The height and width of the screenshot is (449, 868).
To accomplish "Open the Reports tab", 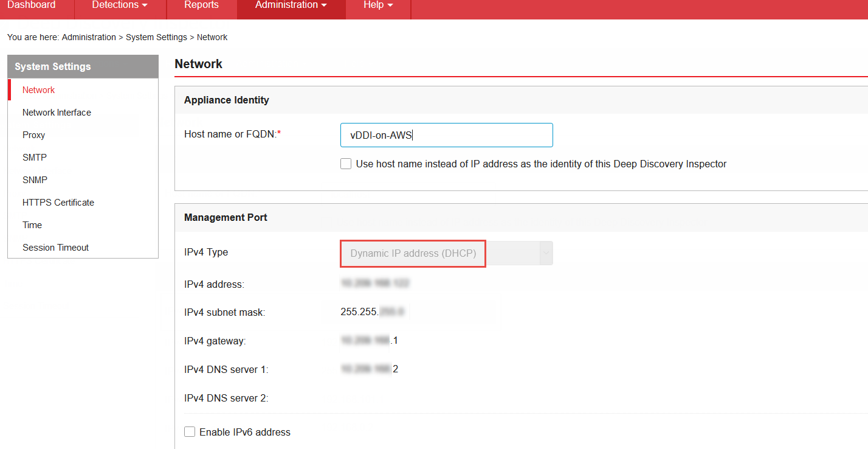I will pyautogui.click(x=201, y=5).
